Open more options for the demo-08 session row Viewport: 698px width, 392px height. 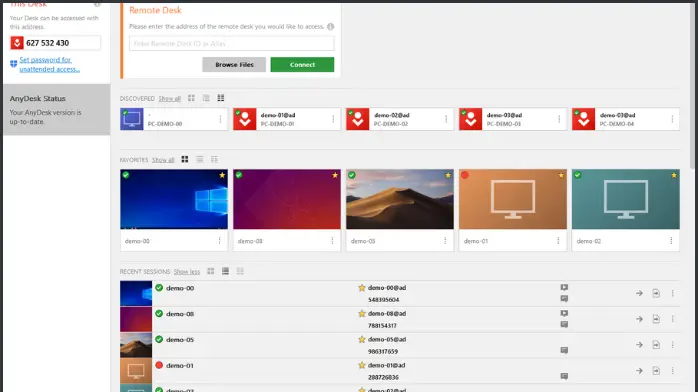673,319
